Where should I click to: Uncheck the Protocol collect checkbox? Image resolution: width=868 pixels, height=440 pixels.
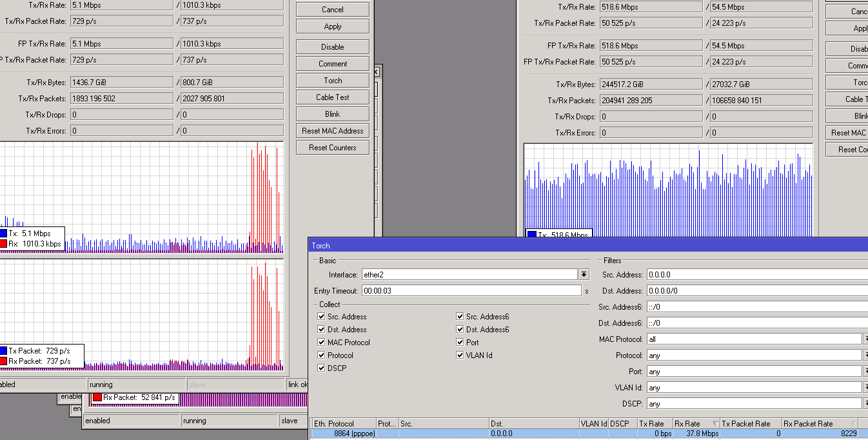point(321,355)
